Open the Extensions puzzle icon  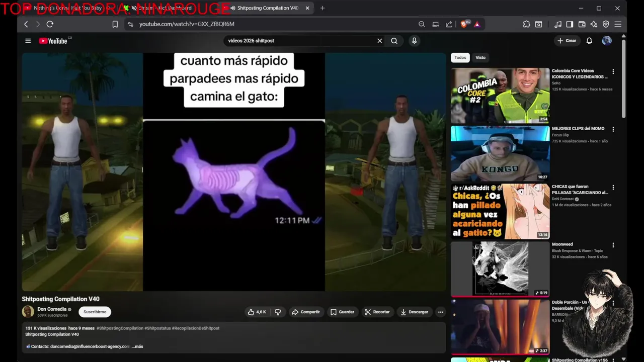(x=526, y=24)
